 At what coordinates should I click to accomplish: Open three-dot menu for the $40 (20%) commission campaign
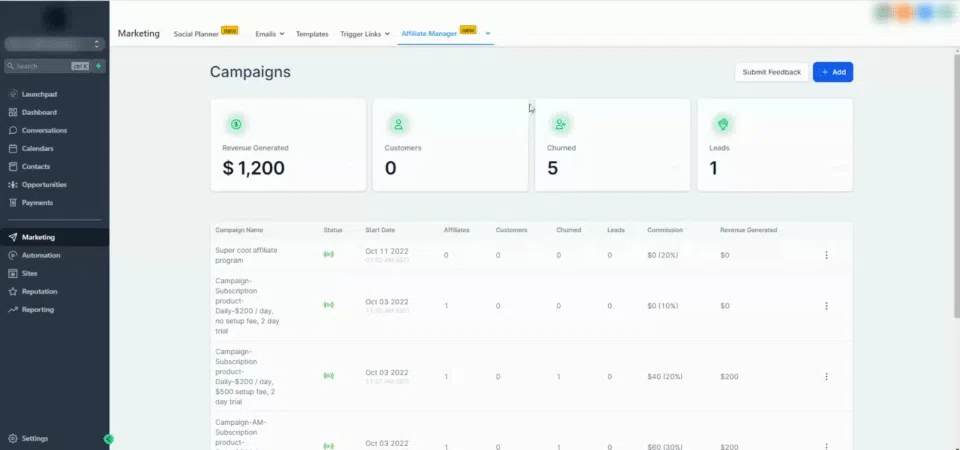tap(826, 376)
